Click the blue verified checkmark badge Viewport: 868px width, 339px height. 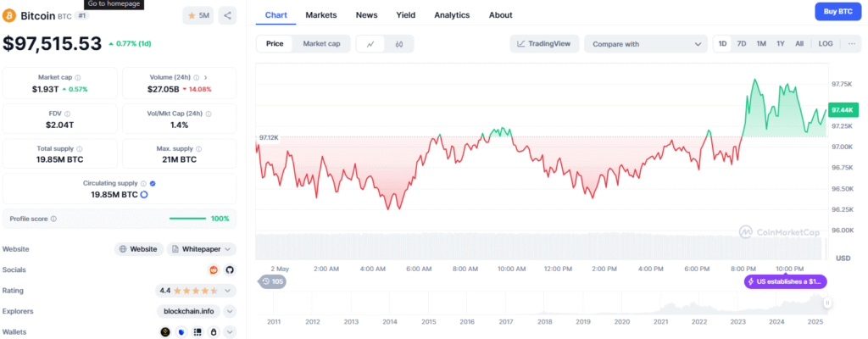(x=153, y=183)
